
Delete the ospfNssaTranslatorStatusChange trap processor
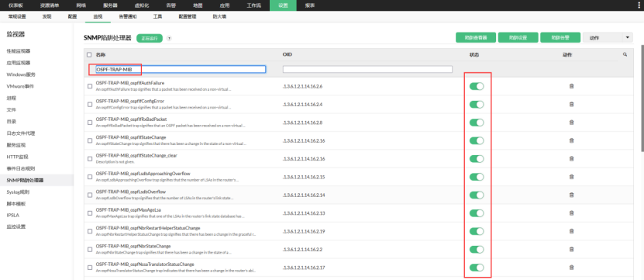coord(571,268)
